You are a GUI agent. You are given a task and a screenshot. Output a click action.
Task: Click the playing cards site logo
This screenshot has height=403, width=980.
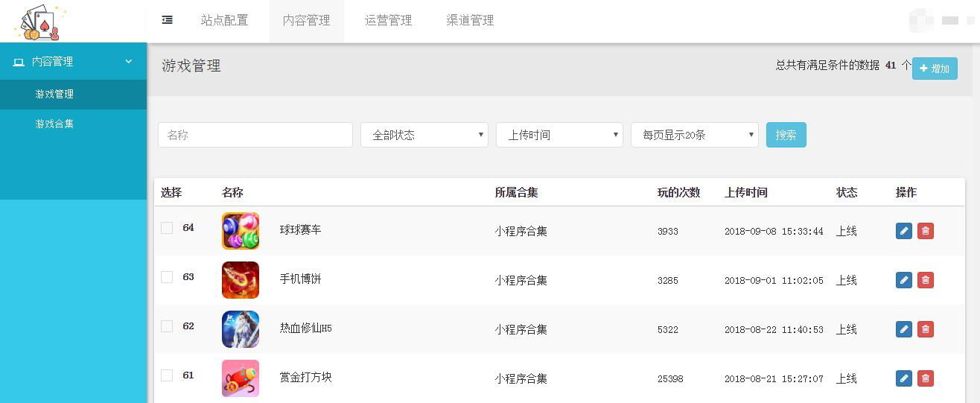(x=40, y=22)
